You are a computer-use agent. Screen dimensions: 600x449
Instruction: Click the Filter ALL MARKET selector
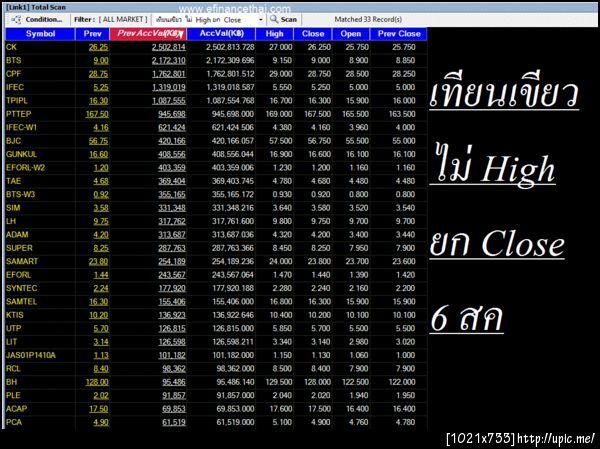pos(111,20)
